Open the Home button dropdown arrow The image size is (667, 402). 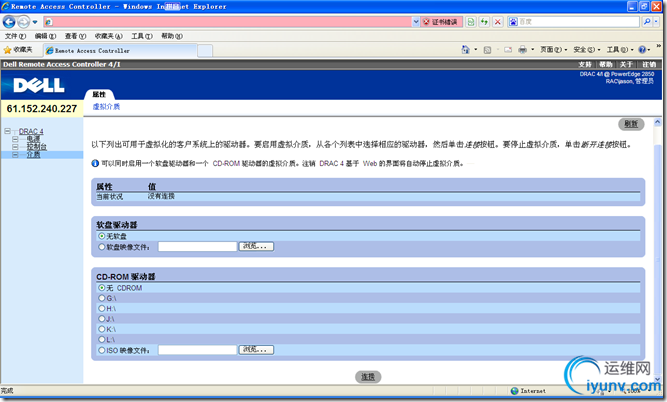[476, 50]
